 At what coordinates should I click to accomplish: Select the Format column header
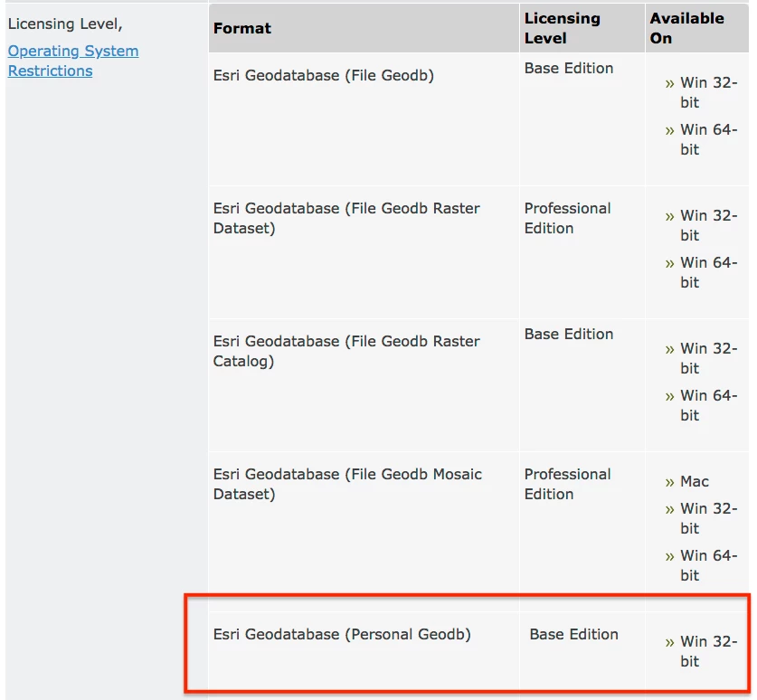(x=364, y=28)
